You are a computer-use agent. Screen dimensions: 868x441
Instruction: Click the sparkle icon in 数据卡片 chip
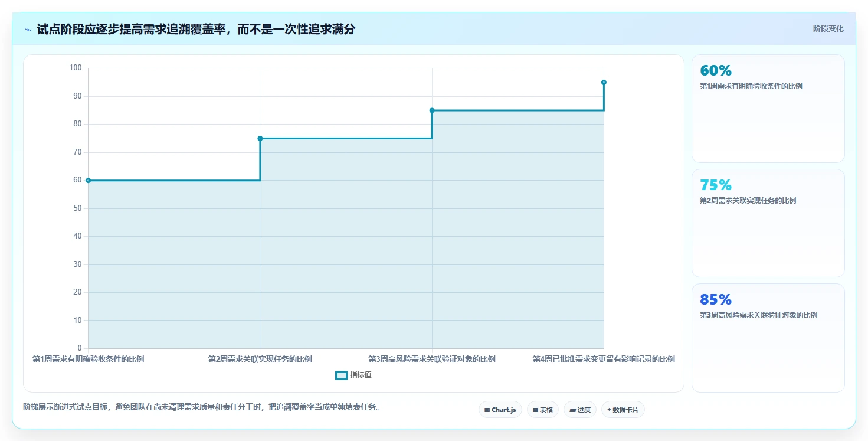click(x=609, y=409)
